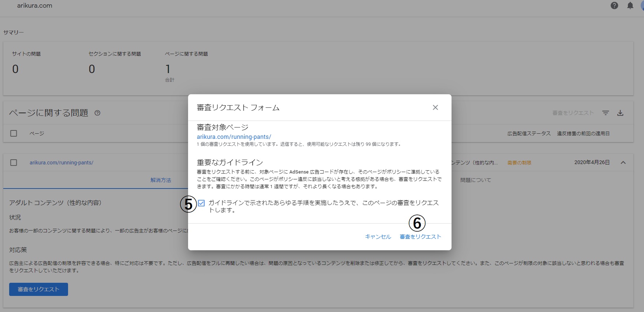The image size is (644, 312).
Task: Open the arikura.com/running-pants/ link in dialog
Action: coord(234,137)
